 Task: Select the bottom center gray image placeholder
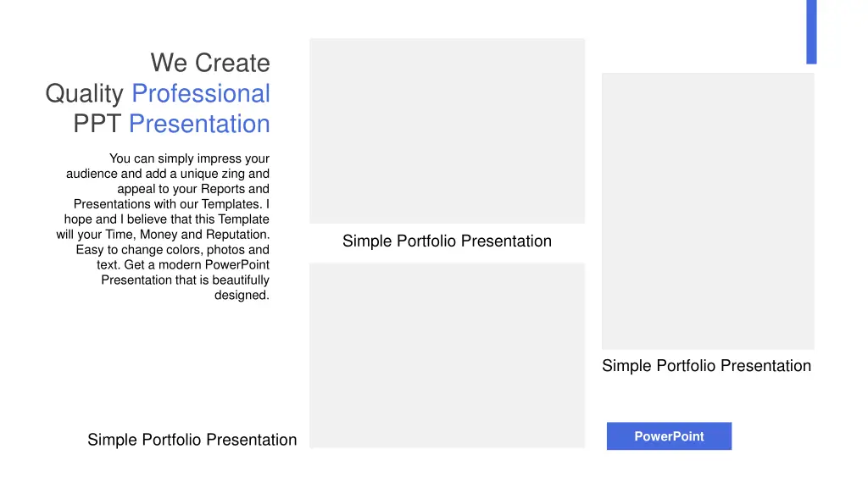[x=447, y=355]
